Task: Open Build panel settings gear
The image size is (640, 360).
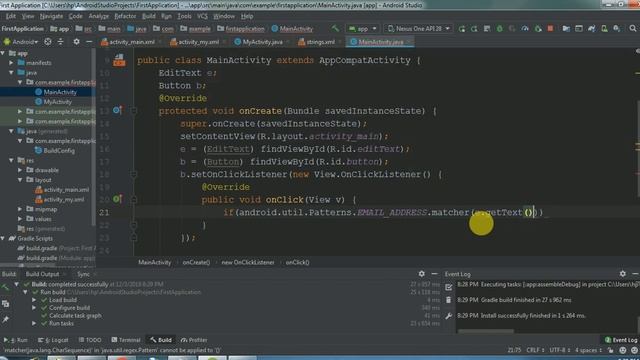Action: click(x=422, y=273)
